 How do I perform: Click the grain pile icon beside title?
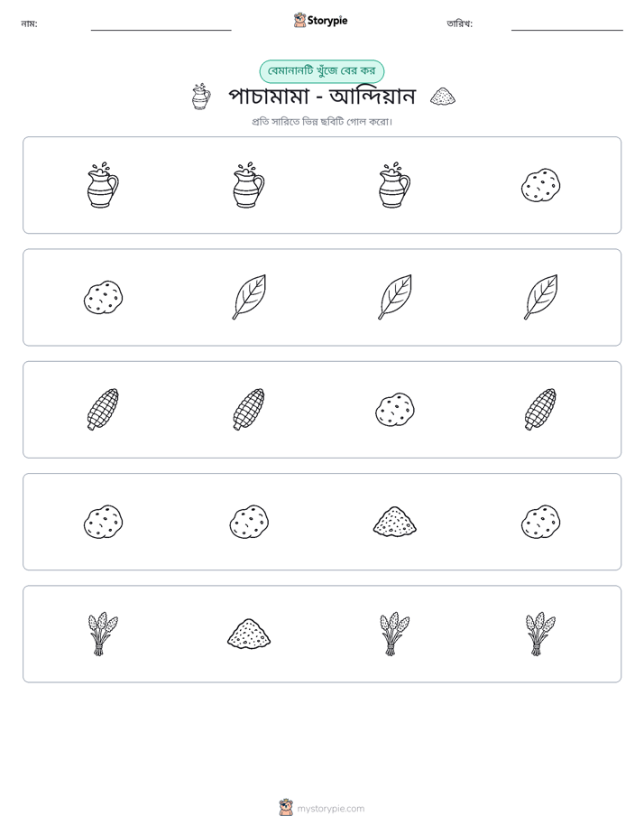[443, 97]
